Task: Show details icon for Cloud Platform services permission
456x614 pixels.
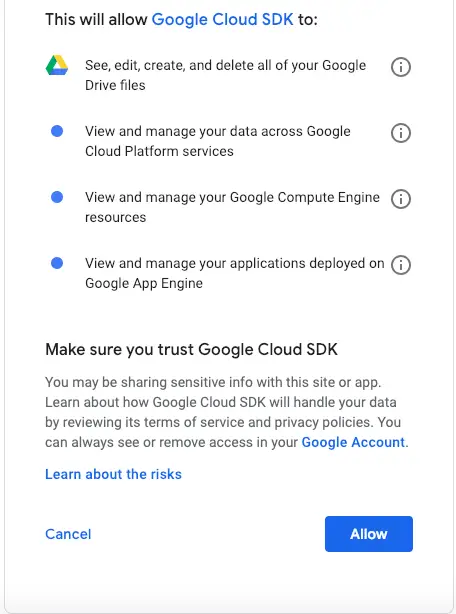Action: click(x=401, y=133)
